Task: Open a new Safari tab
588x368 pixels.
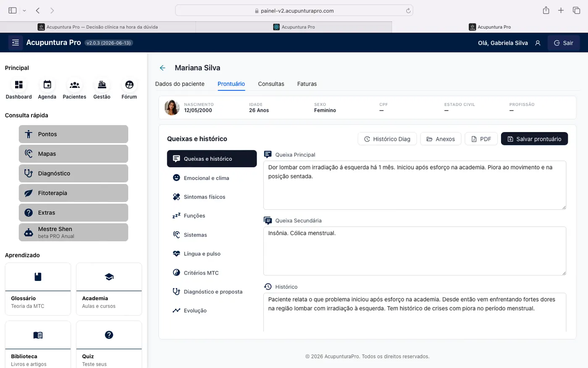Action: 561,11
